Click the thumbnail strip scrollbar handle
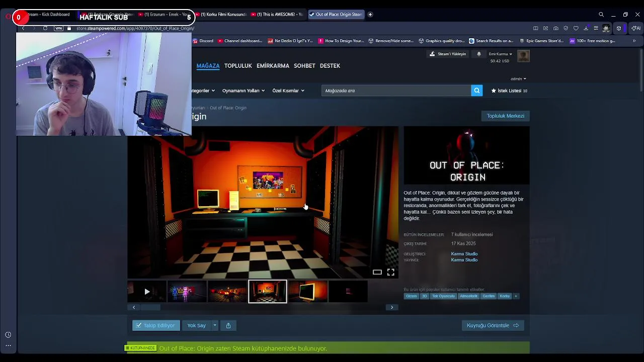The image size is (644, 362). 150,307
